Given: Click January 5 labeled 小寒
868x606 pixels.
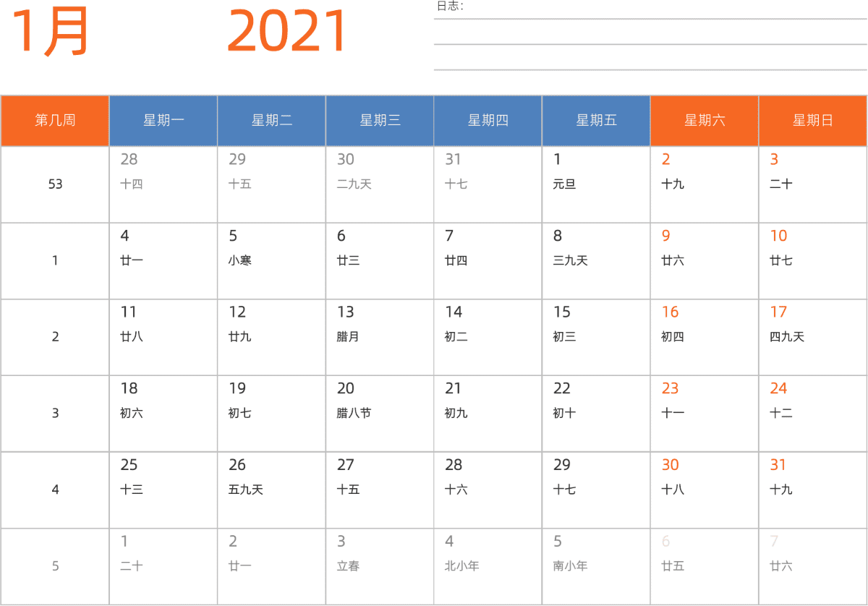Looking at the screenshot, I should click(271, 261).
